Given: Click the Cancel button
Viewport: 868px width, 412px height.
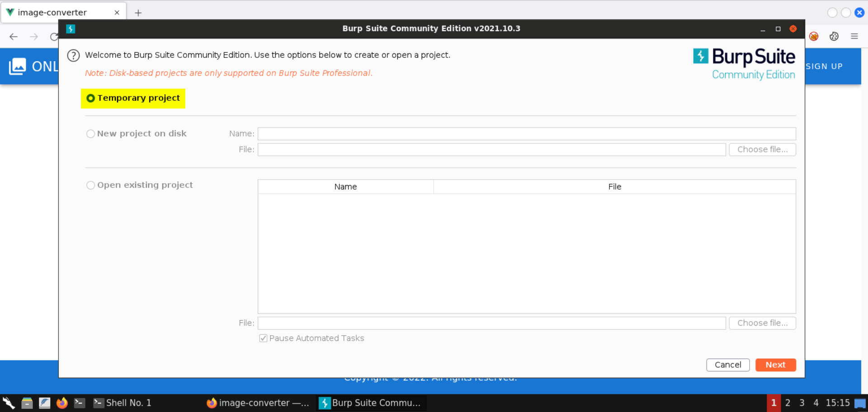Looking at the screenshot, I should (x=728, y=365).
